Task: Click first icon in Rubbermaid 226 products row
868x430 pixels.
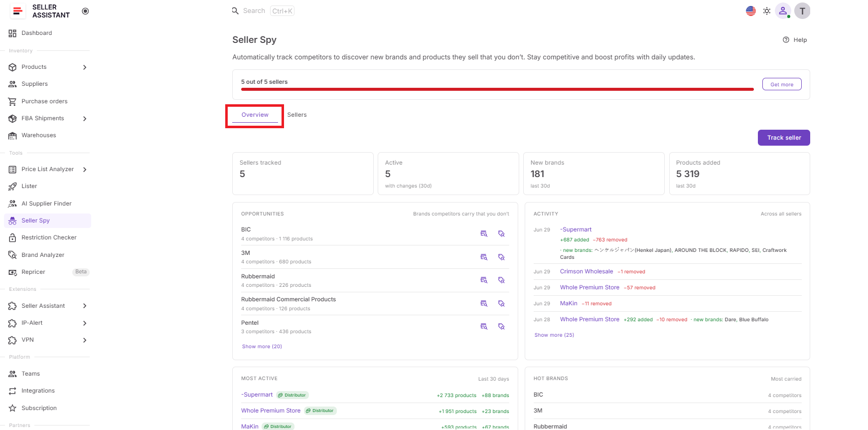Action: coord(484,280)
